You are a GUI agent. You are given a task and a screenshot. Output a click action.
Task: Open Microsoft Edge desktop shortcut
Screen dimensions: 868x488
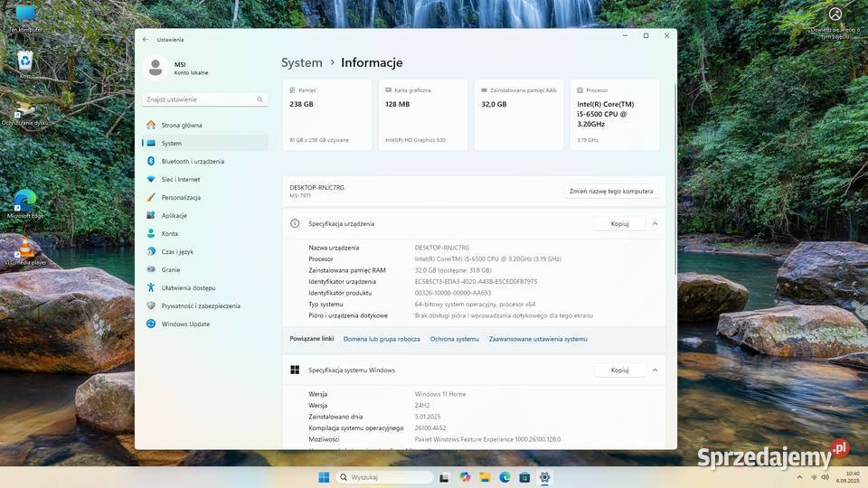coord(25,204)
